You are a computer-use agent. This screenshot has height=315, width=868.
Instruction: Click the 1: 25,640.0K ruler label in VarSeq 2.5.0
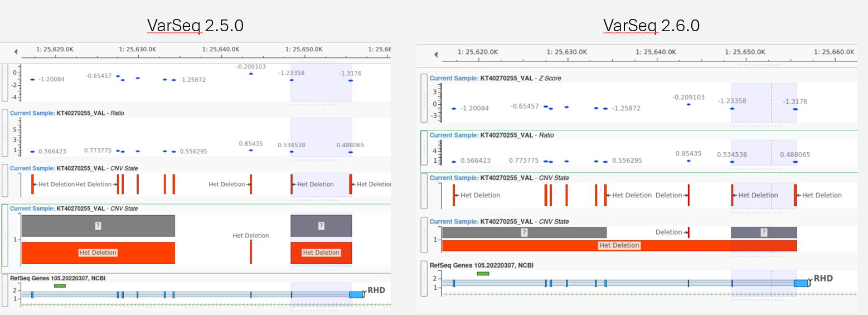pyautogui.click(x=222, y=49)
